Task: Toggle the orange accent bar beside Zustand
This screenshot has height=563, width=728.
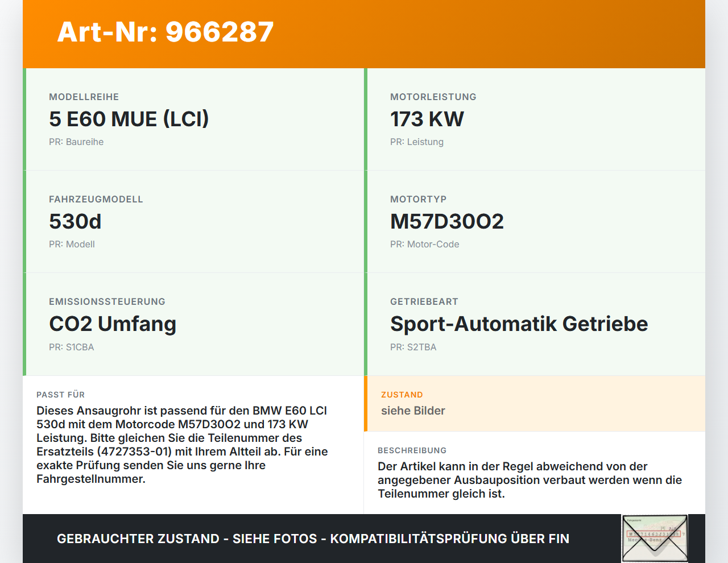Action: (x=366, y=403)
